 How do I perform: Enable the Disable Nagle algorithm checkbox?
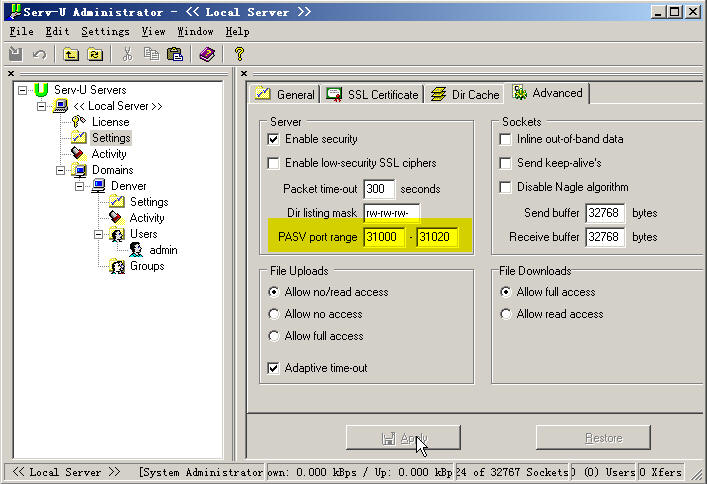[x=506, y=187]
